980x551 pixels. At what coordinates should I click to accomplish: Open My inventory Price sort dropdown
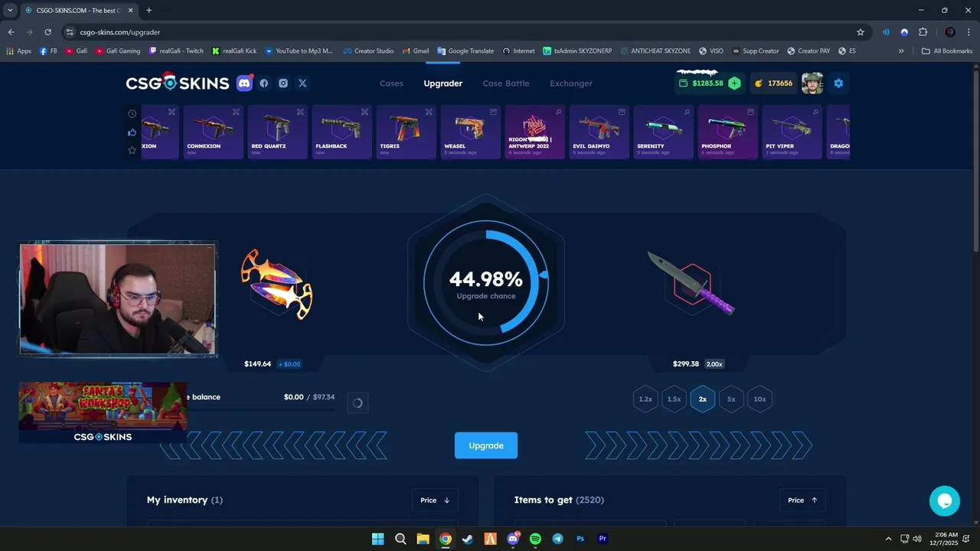click(435, 500)
